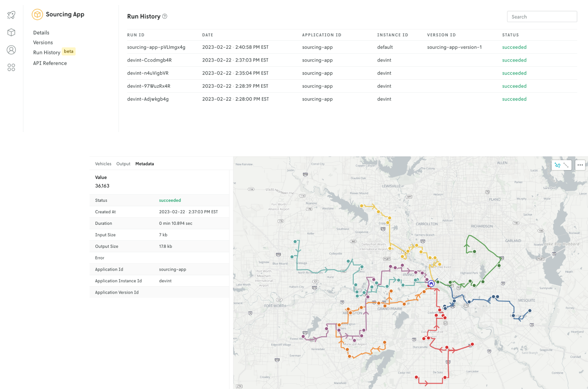This screenshot has height=389, width=588.
Task: Toggle straight-line route view on map
Action: coord(566,165)
